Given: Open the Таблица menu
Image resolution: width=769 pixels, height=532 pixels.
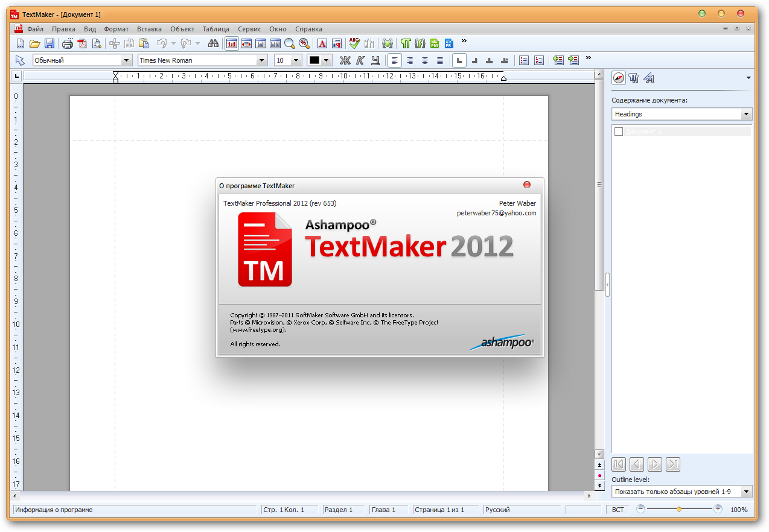Looking at the screenshot, I should click(215, 29).
